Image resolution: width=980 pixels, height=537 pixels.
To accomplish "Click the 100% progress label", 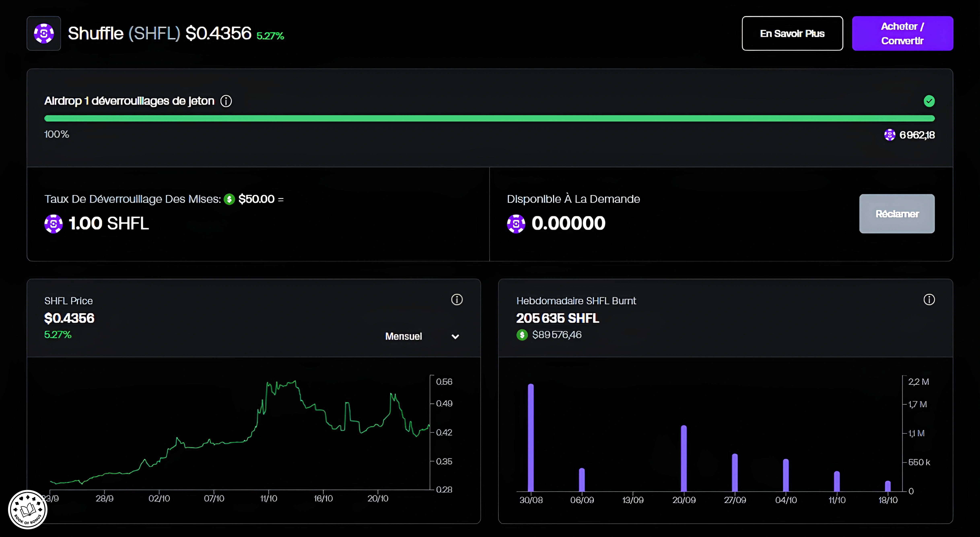I will pyautogui.click(x=57, y=134).
